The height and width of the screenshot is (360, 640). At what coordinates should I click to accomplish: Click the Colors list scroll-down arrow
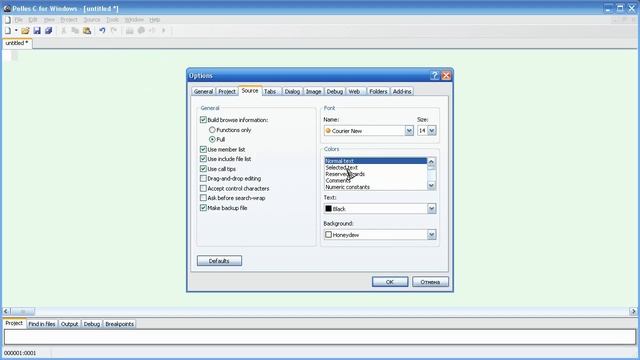(431, 186)
